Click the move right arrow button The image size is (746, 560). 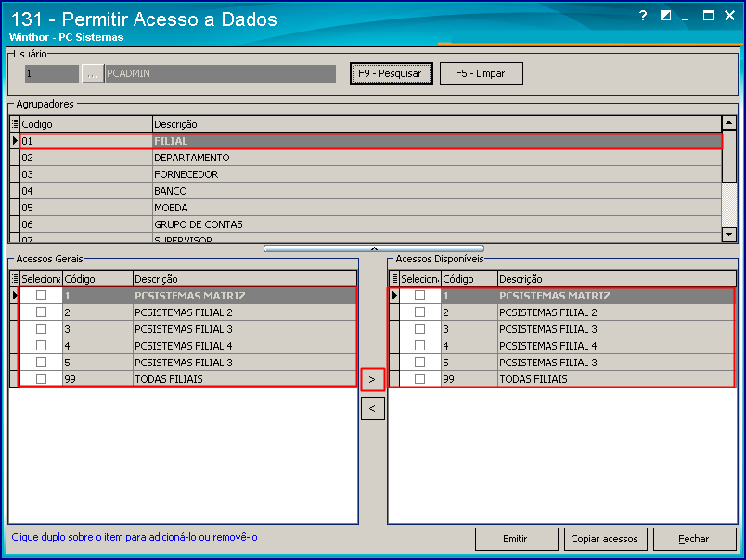coord(372,380)
